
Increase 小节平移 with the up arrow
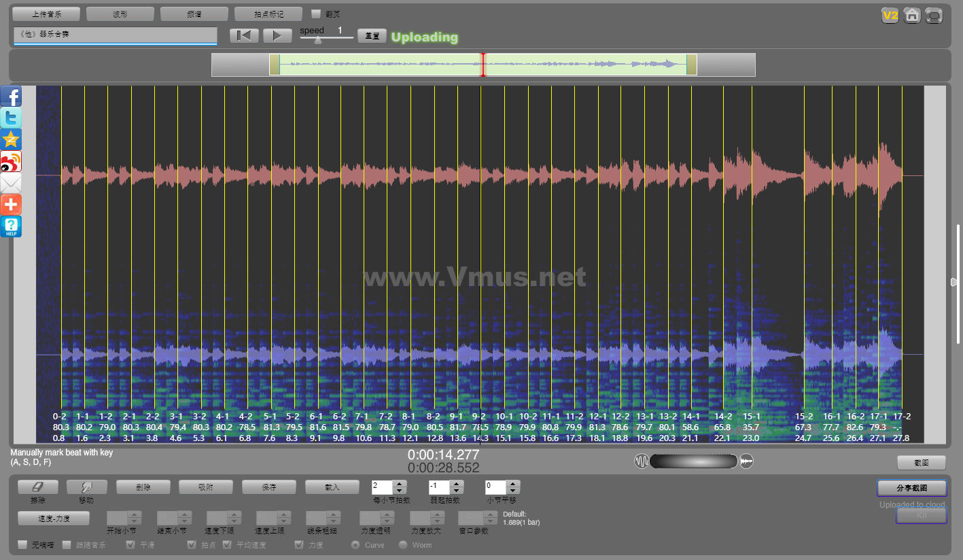pos(514,484)
